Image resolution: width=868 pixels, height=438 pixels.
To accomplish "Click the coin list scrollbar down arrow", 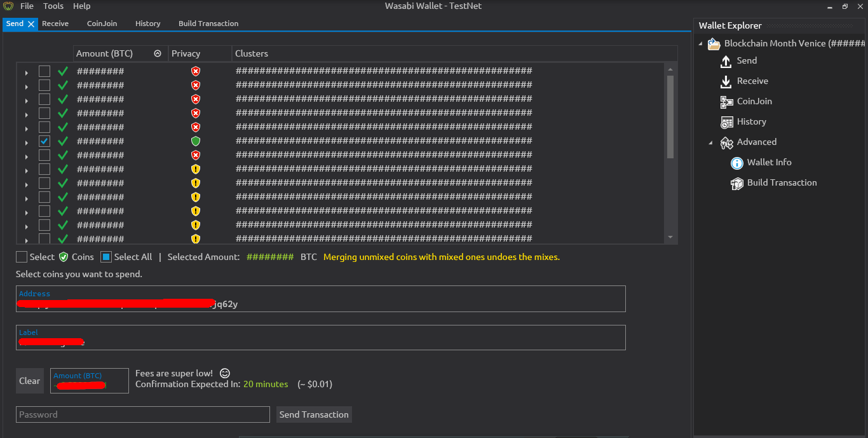I will pyautogui.click(x=670, y=237).
